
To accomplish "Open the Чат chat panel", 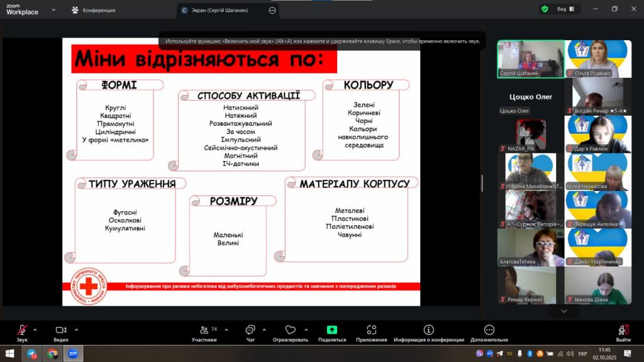I will [250, 331].
